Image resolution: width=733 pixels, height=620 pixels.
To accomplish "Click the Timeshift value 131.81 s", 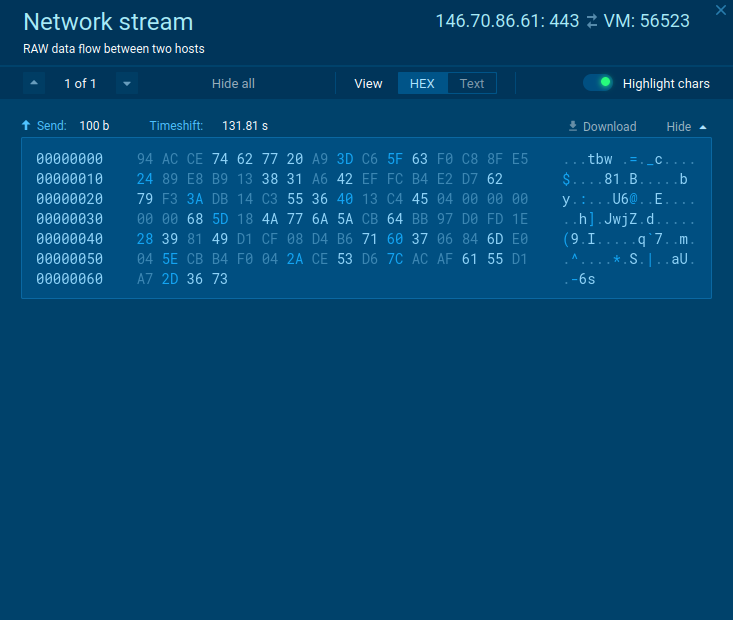I will [245, 126].
